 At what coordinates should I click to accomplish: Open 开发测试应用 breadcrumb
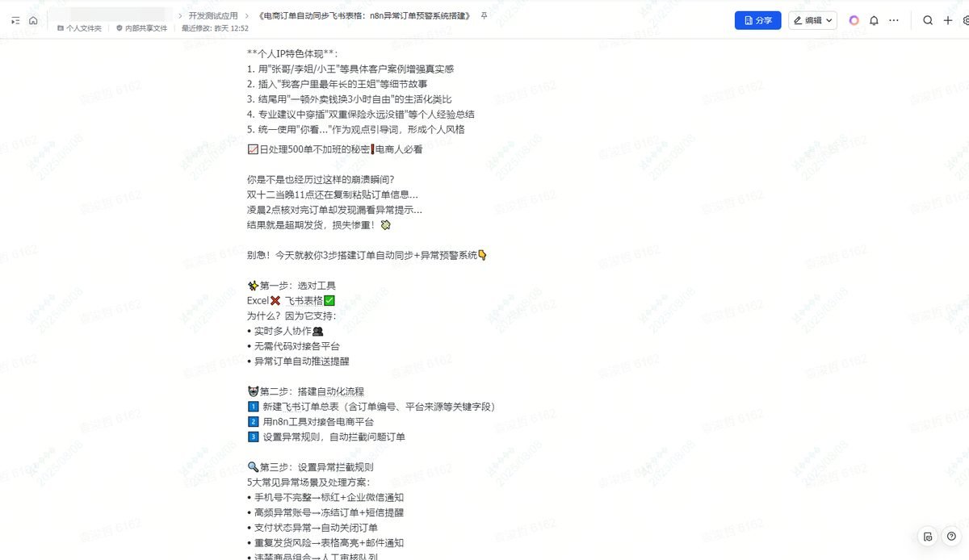213,15
